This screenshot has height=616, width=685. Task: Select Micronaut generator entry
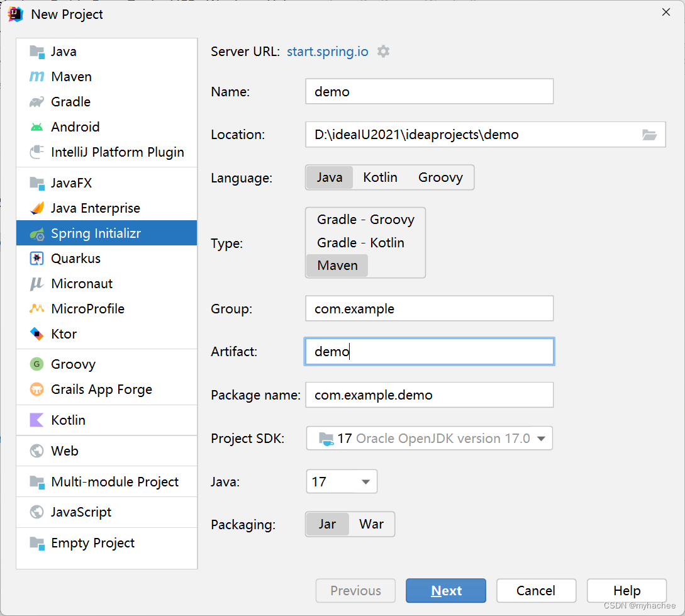point(106,284)
